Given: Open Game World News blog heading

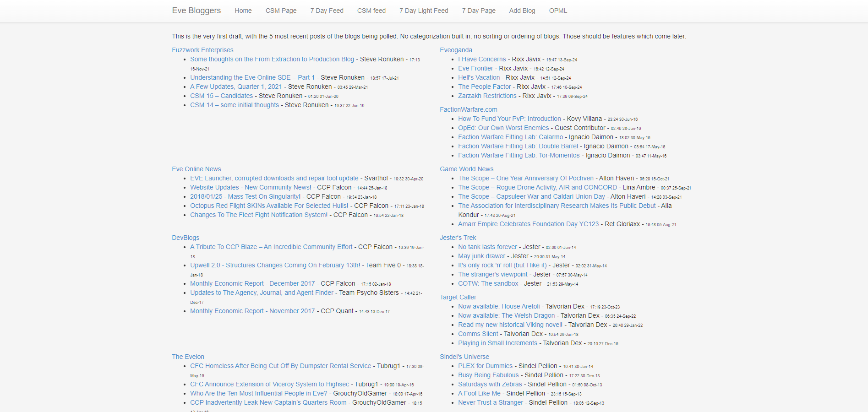Looking at the screenshot, I should point(466,169).
